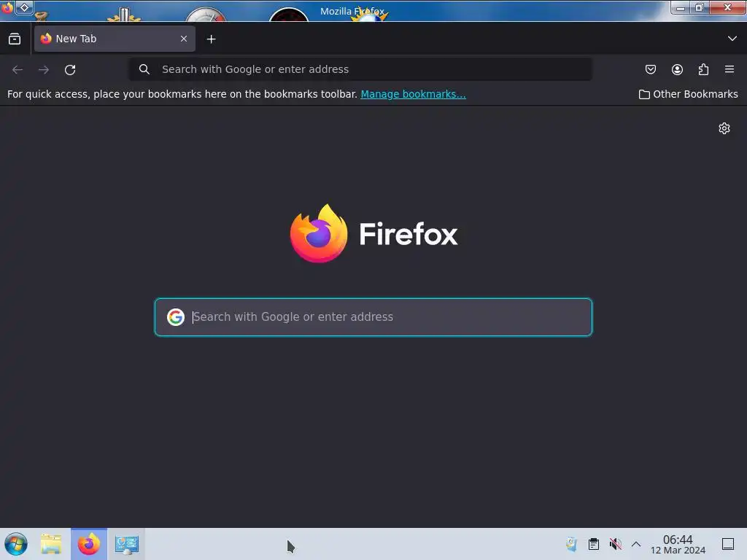Focus the top address bar field
The width and height of the screenshot is (747, 560).
[x=360, y=69]
